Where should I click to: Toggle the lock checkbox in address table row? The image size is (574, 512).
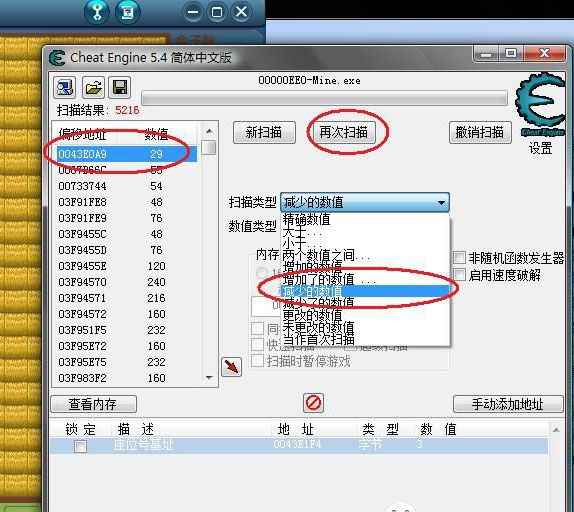pos(81,446)
